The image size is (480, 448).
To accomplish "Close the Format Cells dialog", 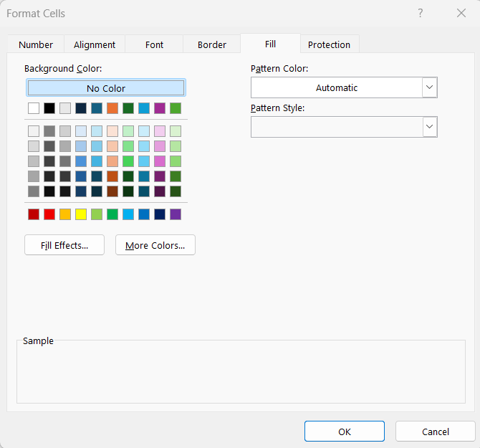I will click(461, 13).
